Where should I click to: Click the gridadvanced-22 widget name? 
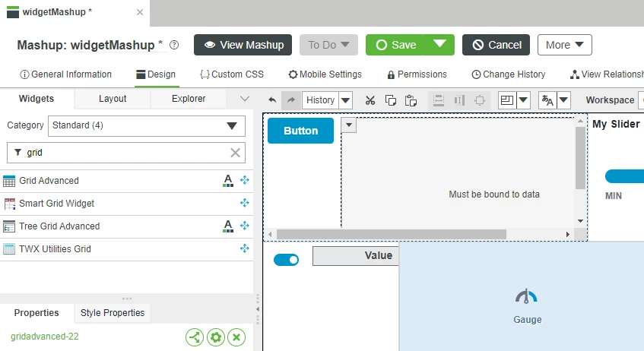pos(45,337)
